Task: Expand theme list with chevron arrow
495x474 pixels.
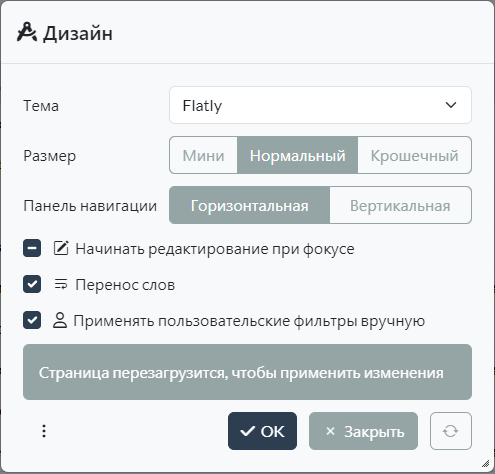Action: click(451, 105)
